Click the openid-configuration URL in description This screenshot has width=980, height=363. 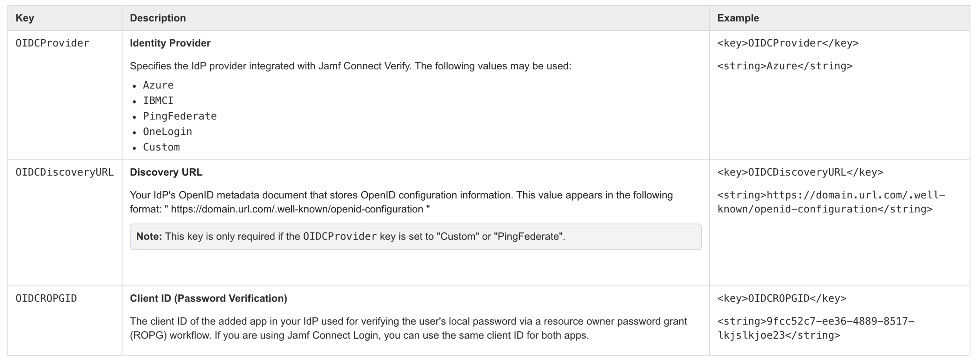(297, 209)
